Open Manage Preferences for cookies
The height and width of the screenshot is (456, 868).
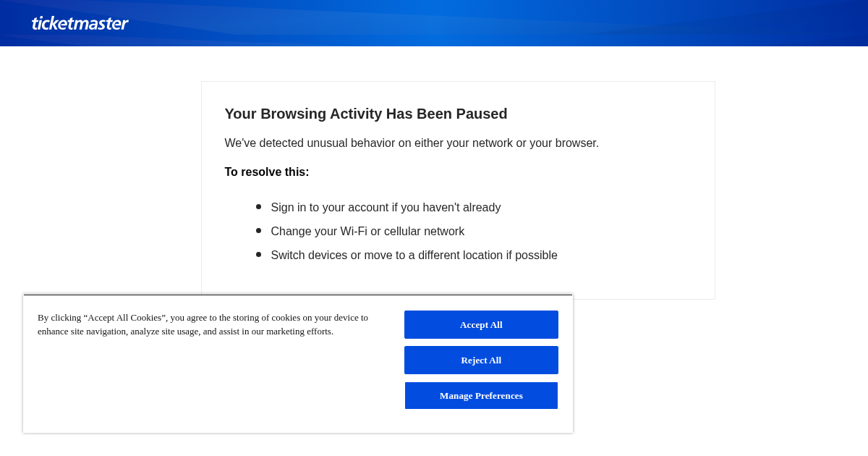[x=481, y=395]
